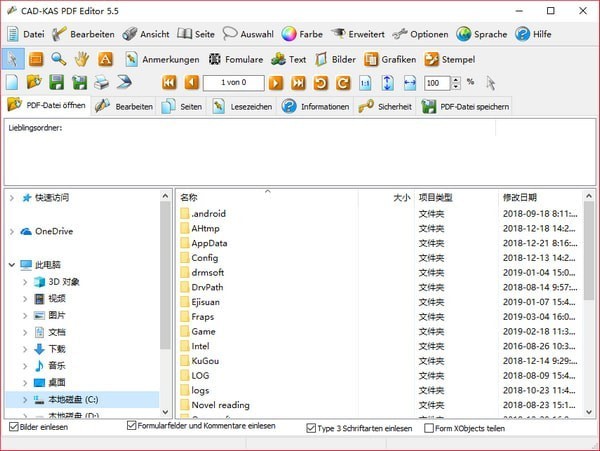This screenshot has height=451, width=600.
Task: Sort files by 修改日期 column header
Action: click(x=541, y=197)
